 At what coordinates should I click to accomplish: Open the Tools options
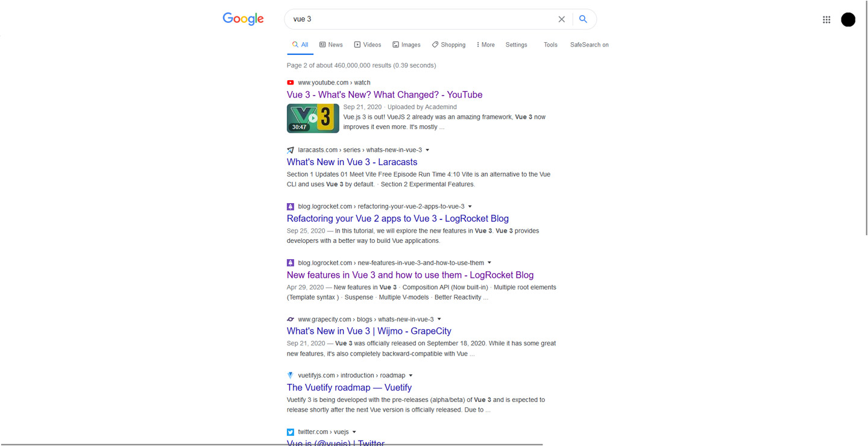550,45
